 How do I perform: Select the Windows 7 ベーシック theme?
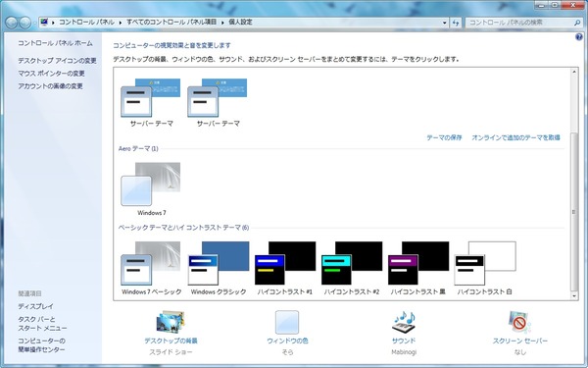[x=151, y=268]
